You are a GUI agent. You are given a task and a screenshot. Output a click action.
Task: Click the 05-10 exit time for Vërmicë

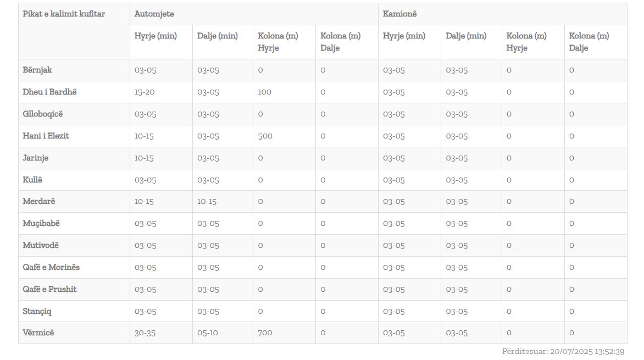207,333
